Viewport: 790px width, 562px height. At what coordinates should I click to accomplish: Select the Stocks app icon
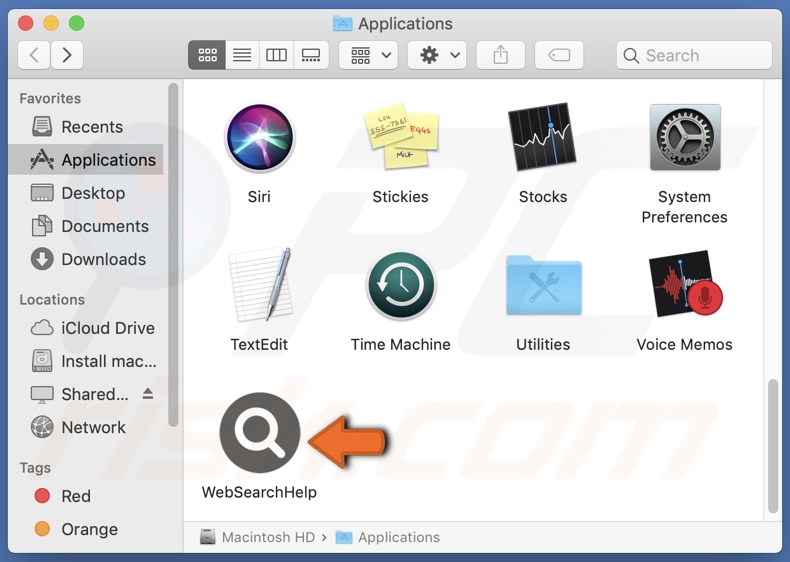(542, 137)
